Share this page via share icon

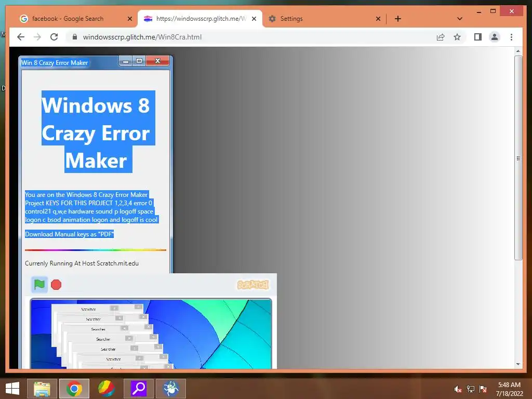441,37
